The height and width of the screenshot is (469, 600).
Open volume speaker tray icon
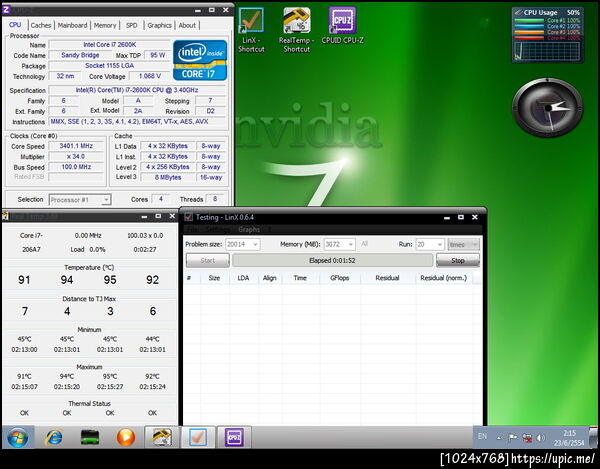(x=541, y=438)
